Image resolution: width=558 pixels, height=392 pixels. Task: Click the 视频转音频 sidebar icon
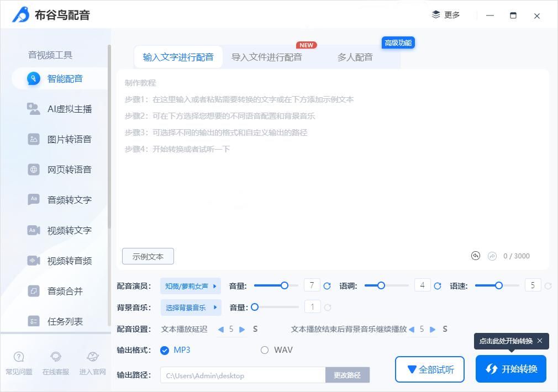pyautogui.click(x=34, y=261)
